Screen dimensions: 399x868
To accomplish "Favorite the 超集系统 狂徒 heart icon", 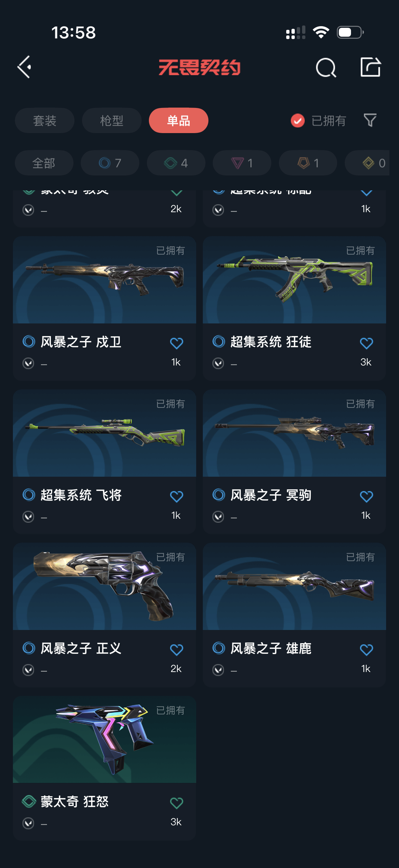I will coord(366,343).
